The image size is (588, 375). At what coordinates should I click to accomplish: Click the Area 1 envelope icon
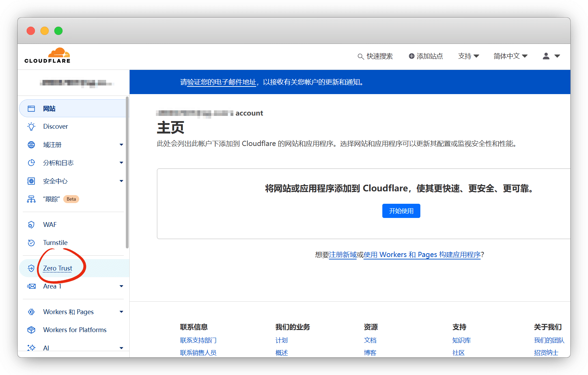31,286
